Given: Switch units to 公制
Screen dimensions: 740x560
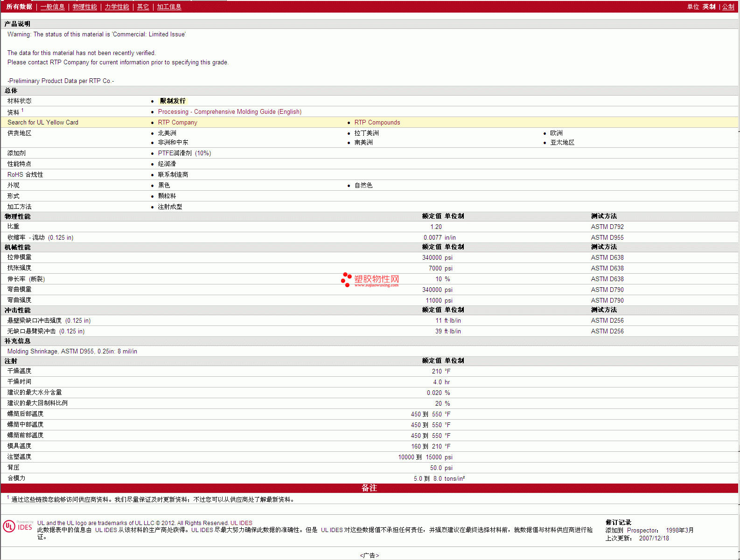Looking at the screenshot, I should 728,7.
